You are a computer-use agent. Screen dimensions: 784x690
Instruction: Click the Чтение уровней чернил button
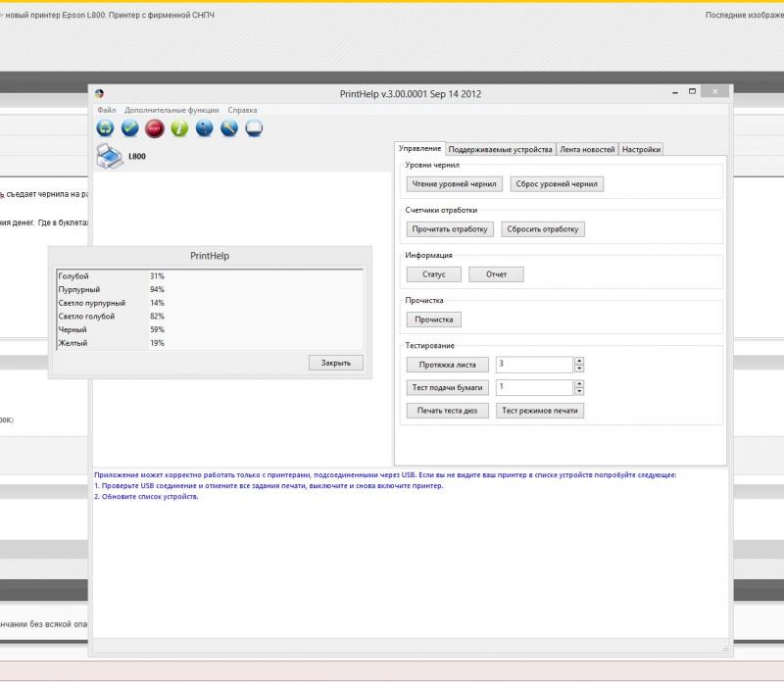(x=454, y=184)
